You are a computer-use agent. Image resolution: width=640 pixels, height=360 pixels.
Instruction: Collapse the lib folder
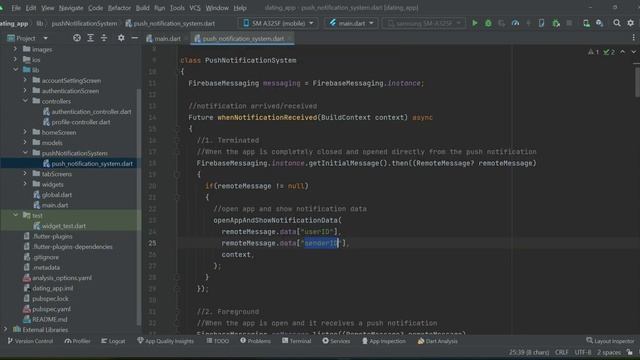click(16, 70)
